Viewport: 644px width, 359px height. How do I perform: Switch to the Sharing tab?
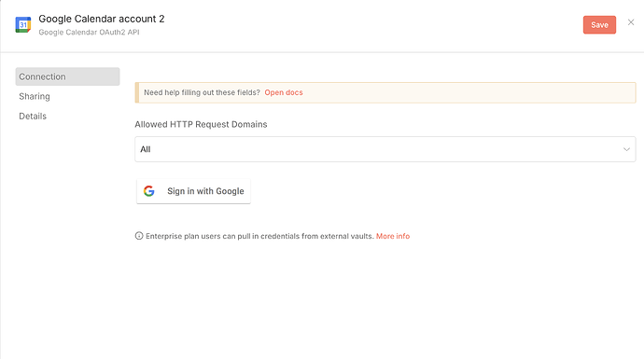[x=35, y=96]
